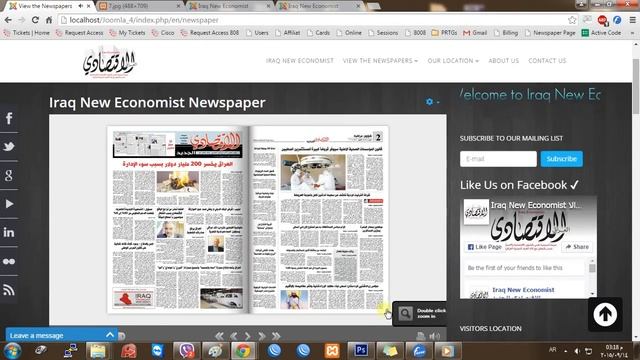
Task: Click browser back arrow
Action: point(8,20)
